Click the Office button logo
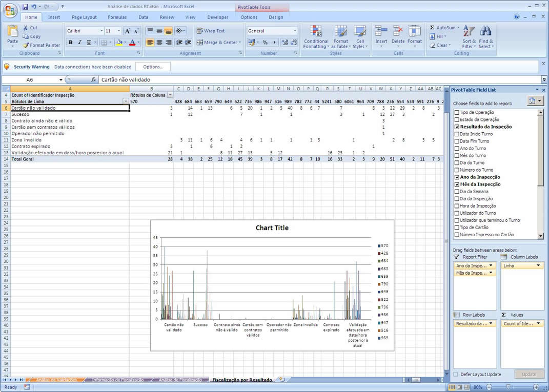Viewport: 549px width, 392px height. 10,10
